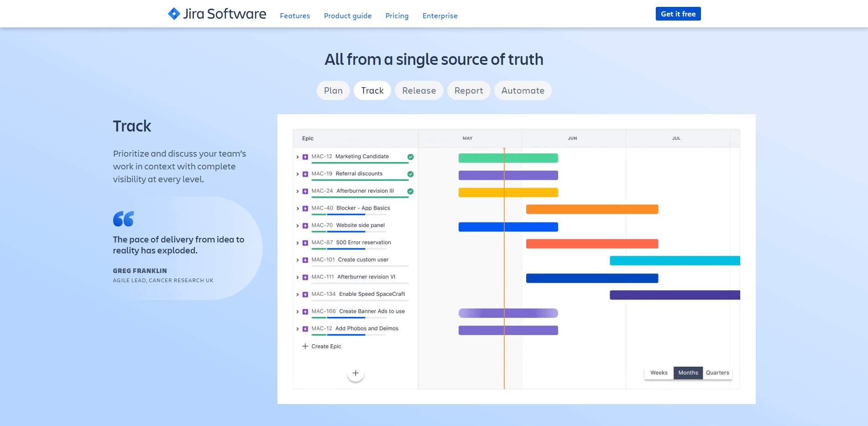This screenshot has height=426, width=868.
Task: Open the Features menu in navigation
Action: pyautogui.click(x=295, y=16)
